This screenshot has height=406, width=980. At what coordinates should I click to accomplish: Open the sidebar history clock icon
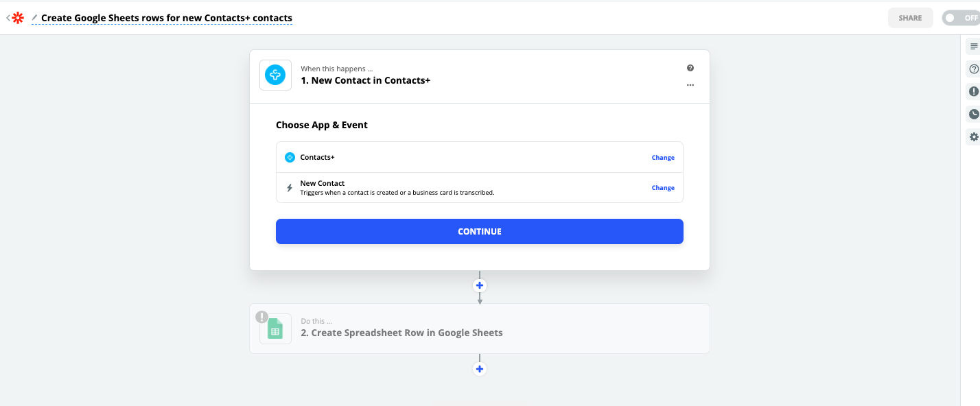(x=974, y=114)
